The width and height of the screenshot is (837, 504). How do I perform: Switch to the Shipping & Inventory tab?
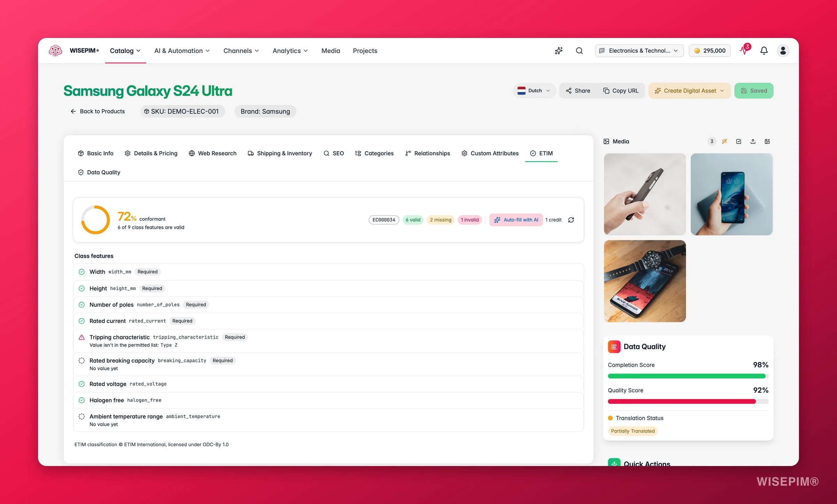coord(280,153)
